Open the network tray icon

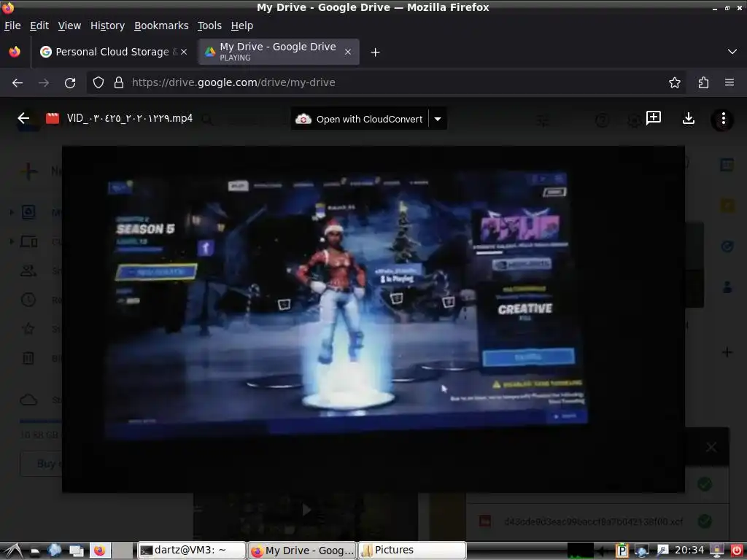tap(642, 551)
